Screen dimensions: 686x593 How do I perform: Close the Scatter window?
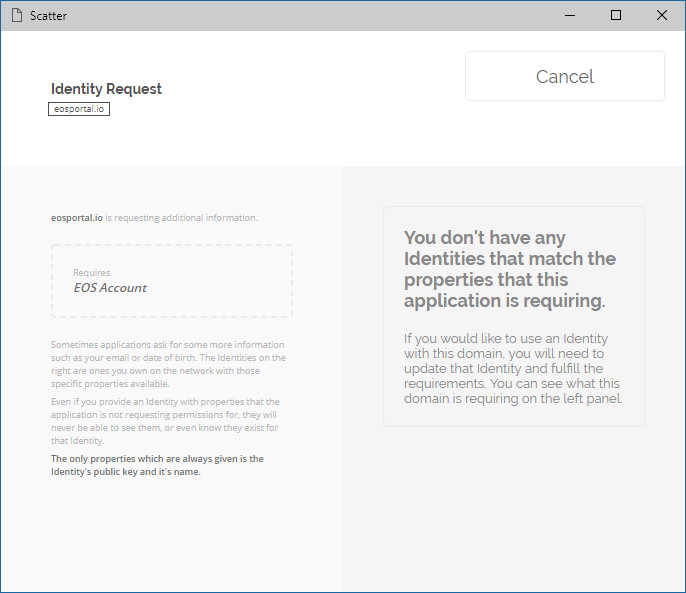[662, 15]
